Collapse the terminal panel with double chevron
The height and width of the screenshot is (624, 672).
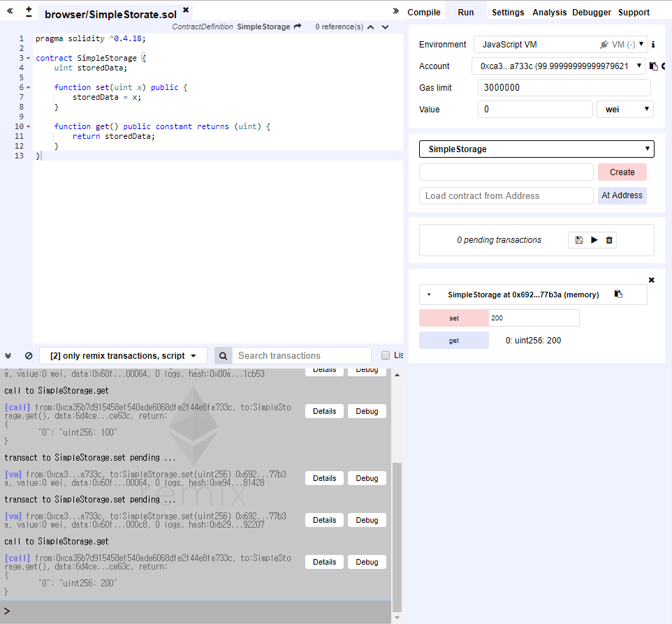(x=8, y=355)
